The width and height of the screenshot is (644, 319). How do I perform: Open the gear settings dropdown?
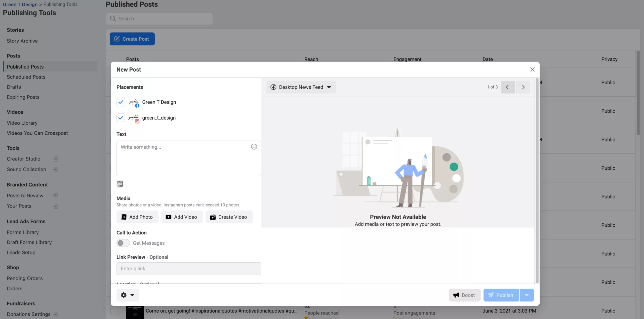(128, 295)
